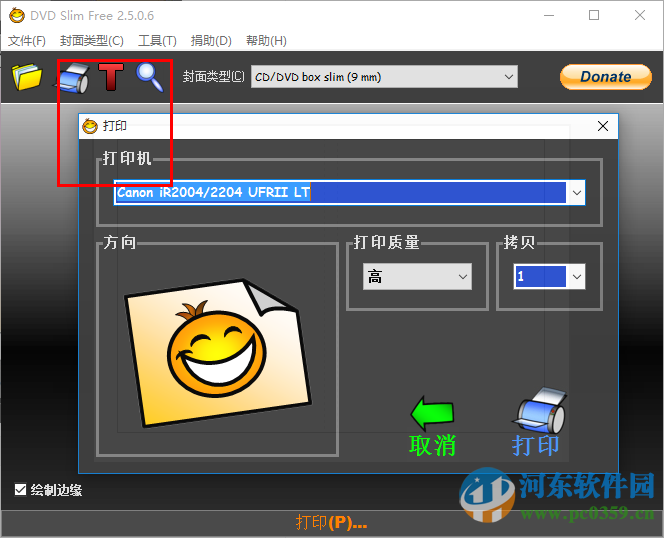Screen dimensions: 664x538
Task: Maximize the DVD Slim Free window
Action: pyautogui.click(x=594, y=16)
